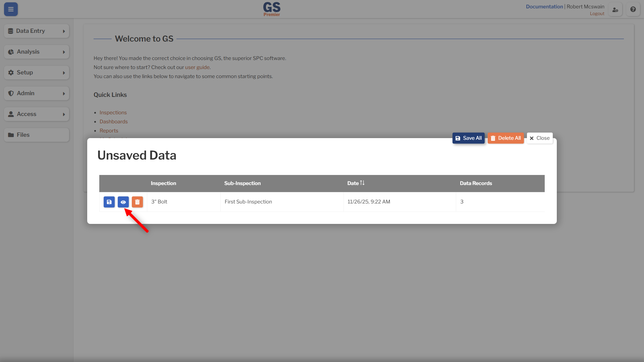The width and height of the screenshot is (644, 362).
Task: Click the Admin shield icon
Action: pyautogui.click(x=11, y=93)
